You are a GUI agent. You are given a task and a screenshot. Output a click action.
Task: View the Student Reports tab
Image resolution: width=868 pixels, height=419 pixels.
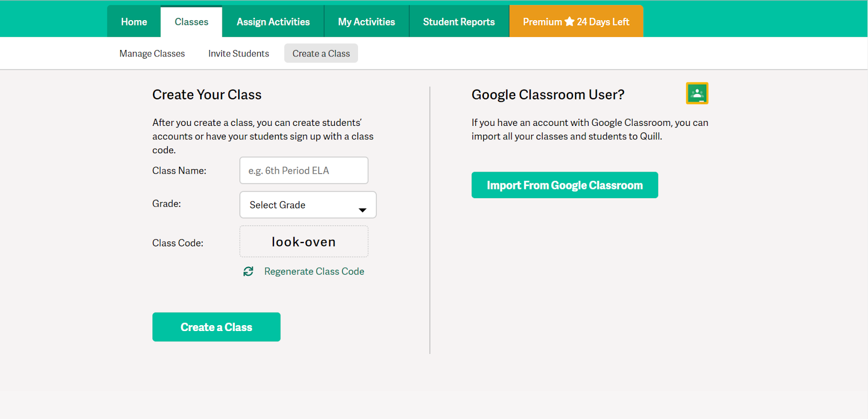tap(459, 22)
